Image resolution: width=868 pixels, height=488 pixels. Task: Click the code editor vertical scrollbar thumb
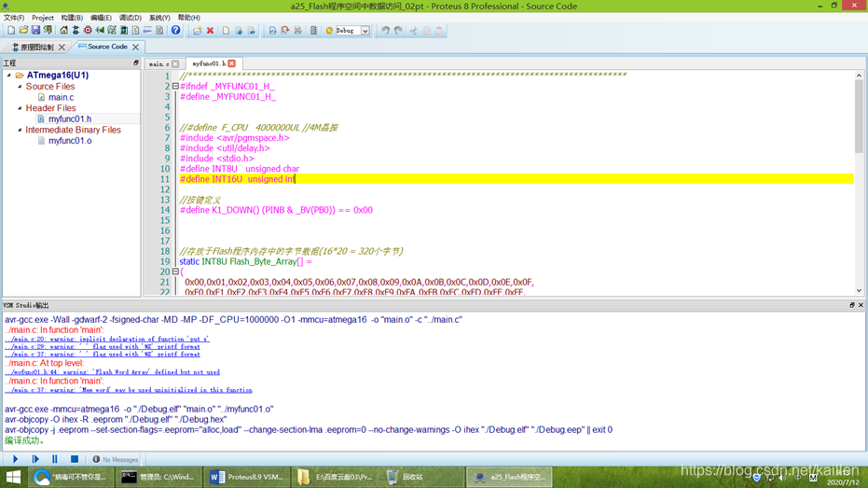coord(859,115)
